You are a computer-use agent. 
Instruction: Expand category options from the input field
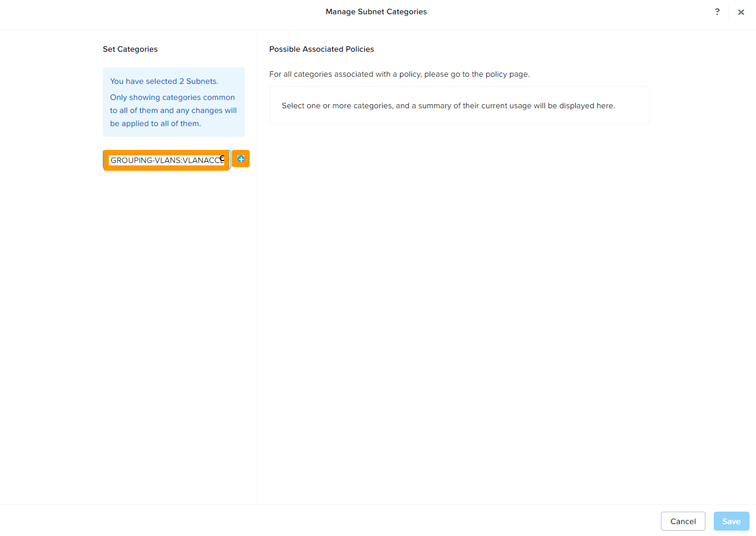tap(166, 160)
